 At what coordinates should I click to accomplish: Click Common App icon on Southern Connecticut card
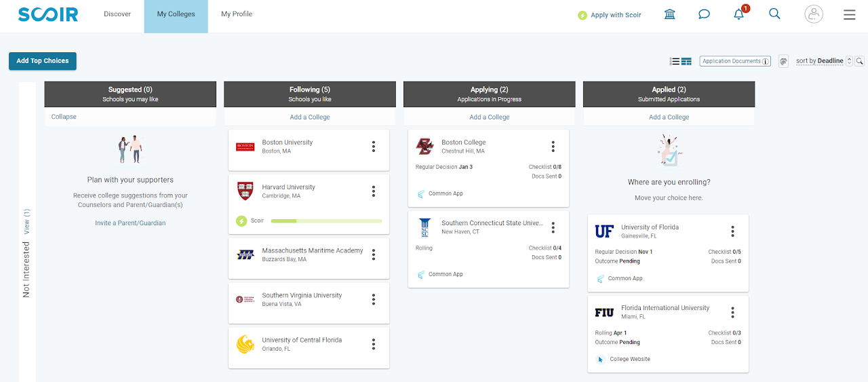coord(421,275)
